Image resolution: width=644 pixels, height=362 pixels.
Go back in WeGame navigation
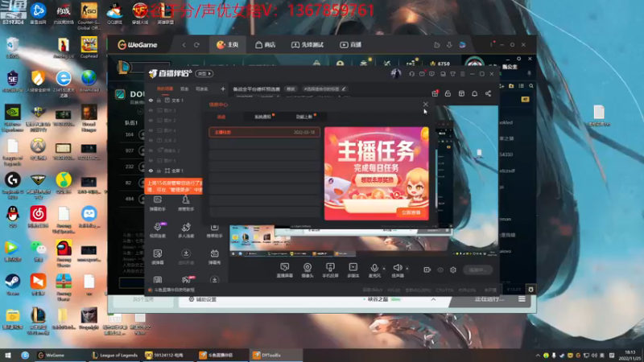[184, 45]
